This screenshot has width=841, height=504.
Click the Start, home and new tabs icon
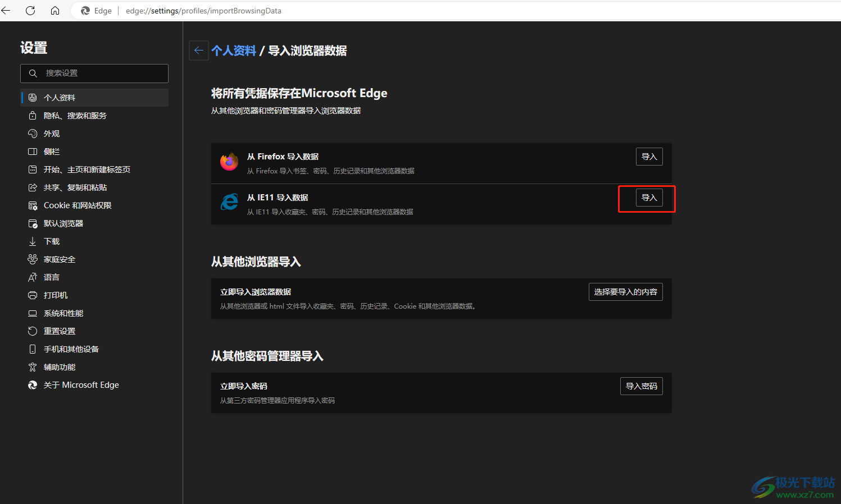point(33,169)
